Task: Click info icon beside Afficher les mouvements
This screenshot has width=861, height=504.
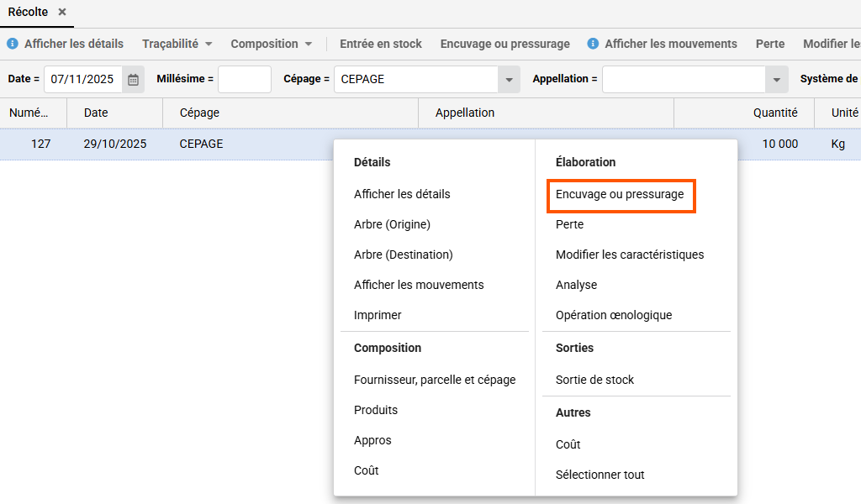Action: click(x=593, y=44)
